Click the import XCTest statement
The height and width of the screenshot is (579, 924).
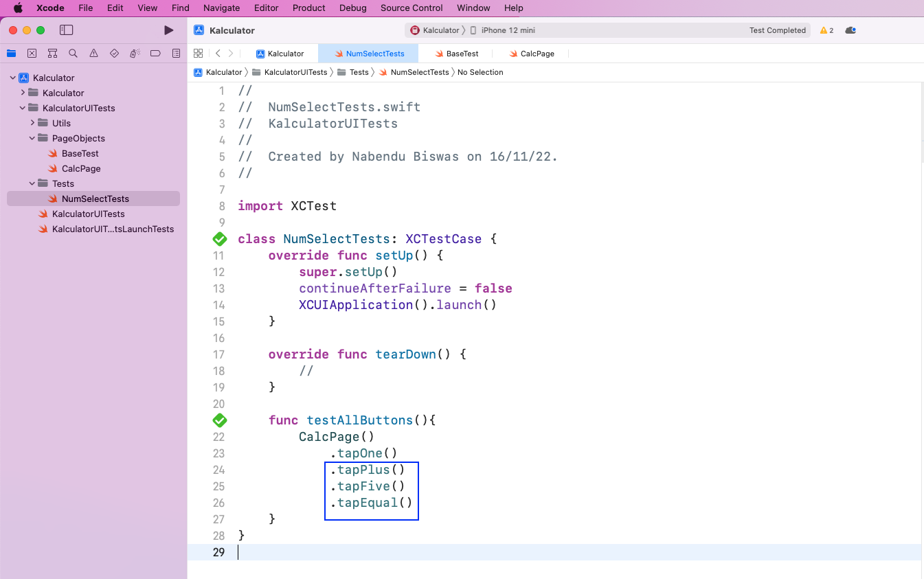287,206
